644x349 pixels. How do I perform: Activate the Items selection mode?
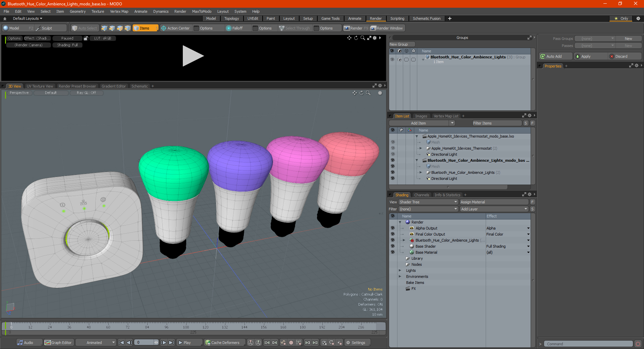click(x=145, y=28)
